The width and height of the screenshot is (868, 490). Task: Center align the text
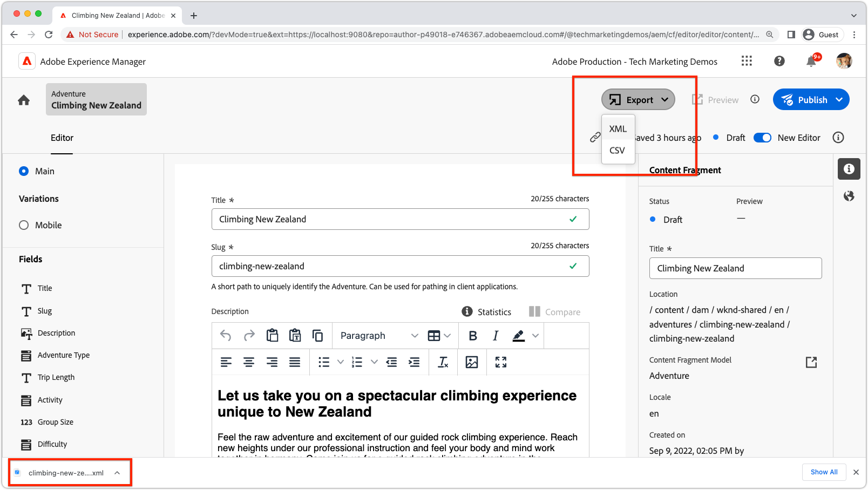coord(249,362)
